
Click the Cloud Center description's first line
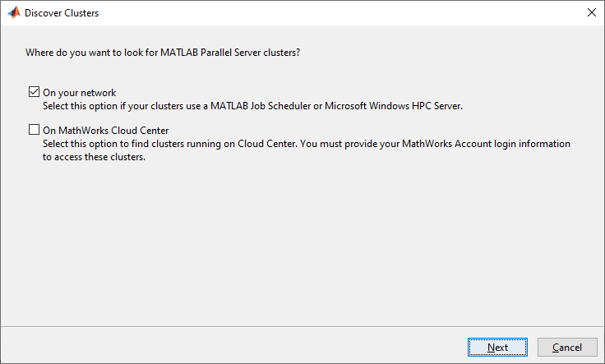pyautogui.click(x=306, y=143)
